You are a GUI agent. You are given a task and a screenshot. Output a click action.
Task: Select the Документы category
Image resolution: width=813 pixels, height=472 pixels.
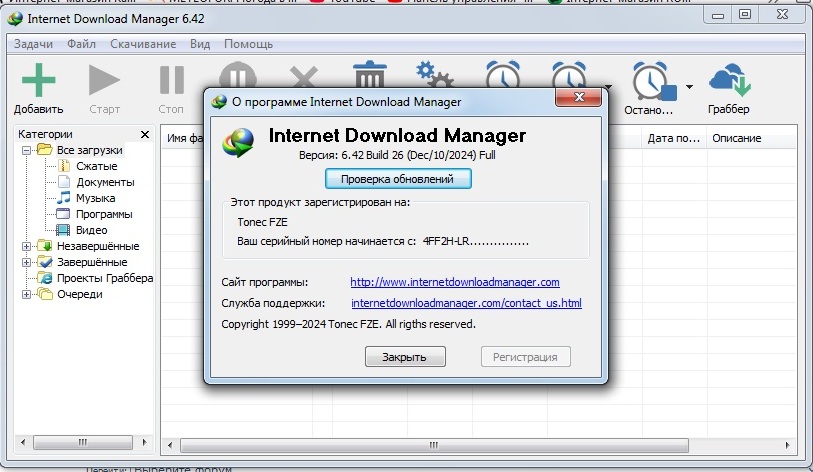pos(105,182)
